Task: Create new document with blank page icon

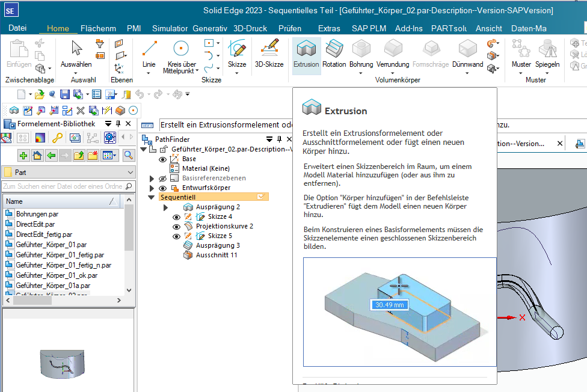Action: [x=21, y=94]
